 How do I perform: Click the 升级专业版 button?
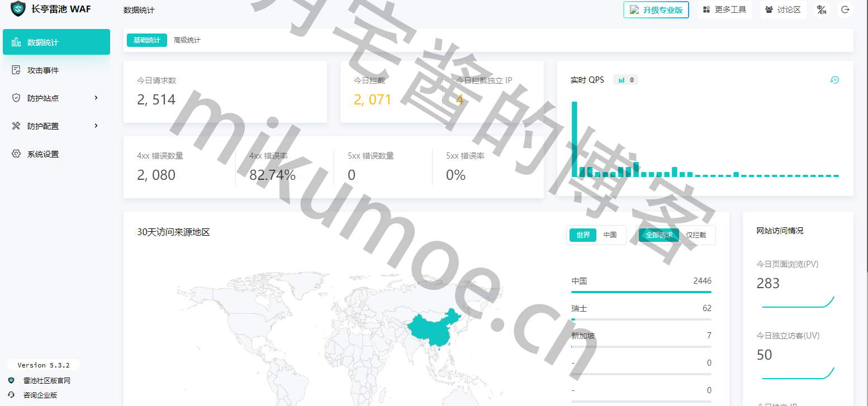point(656,9)
